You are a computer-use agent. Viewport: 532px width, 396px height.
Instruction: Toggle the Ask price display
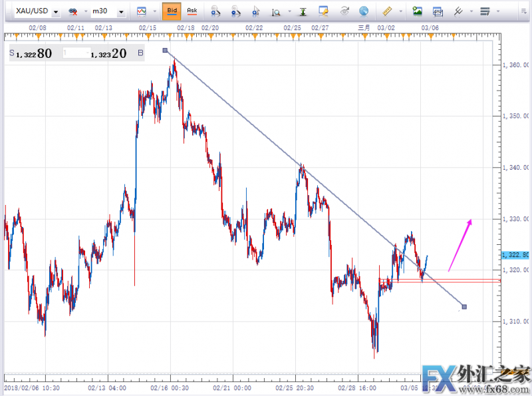[192, 11]
